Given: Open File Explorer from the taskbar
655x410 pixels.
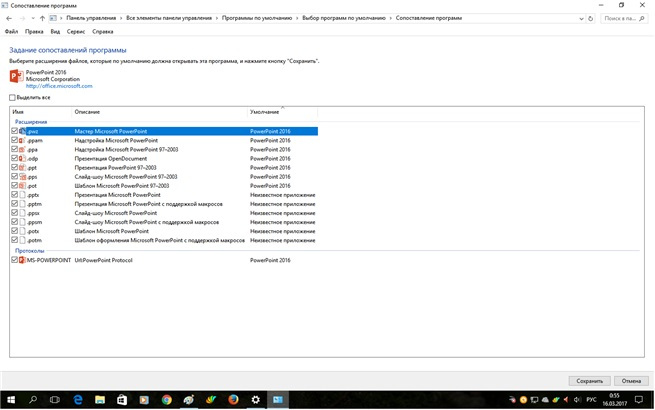Looking at the screenshot, I should 100,400.
